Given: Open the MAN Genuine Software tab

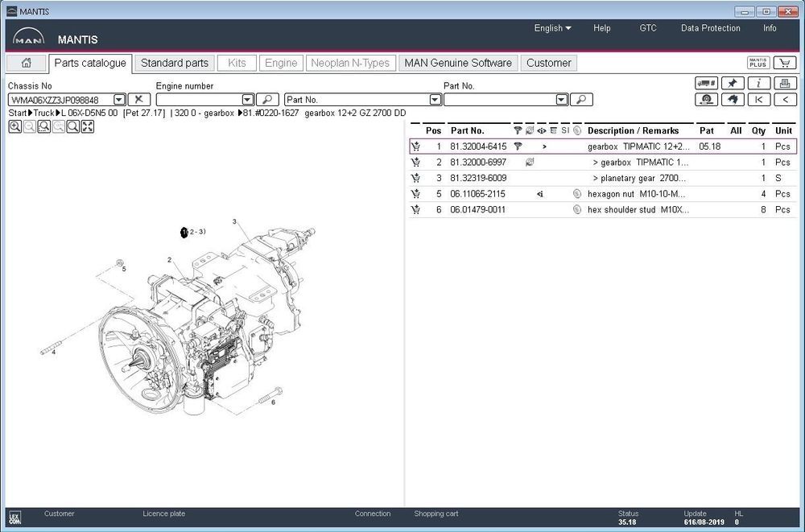Looking at the screenshot, I should click(458, 63).
